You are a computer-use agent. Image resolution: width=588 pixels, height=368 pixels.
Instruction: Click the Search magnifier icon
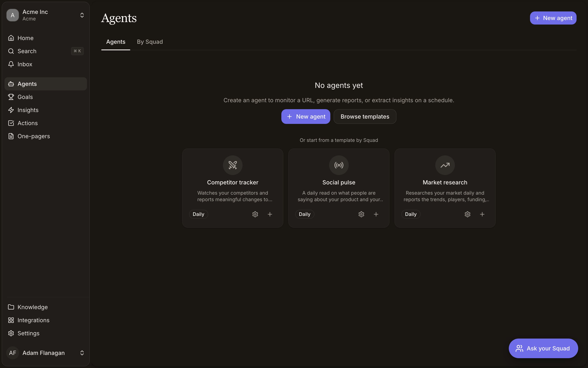(11, 51)
